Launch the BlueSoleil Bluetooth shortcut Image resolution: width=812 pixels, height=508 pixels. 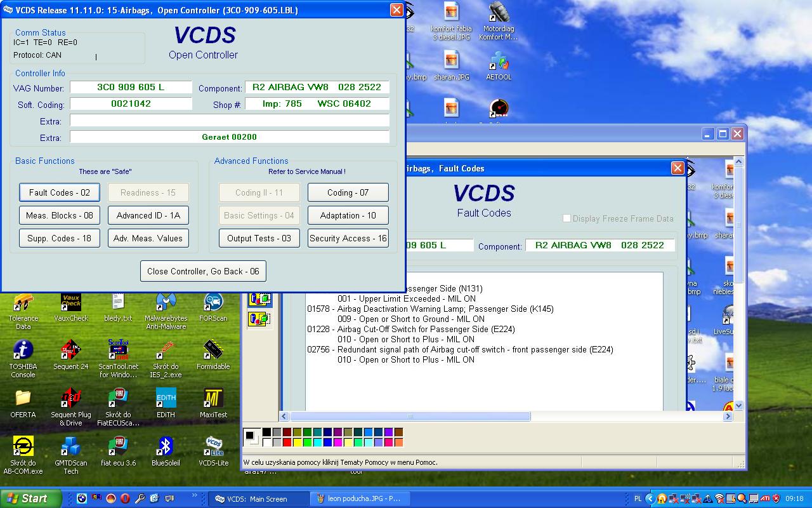[x=166, y=452]
